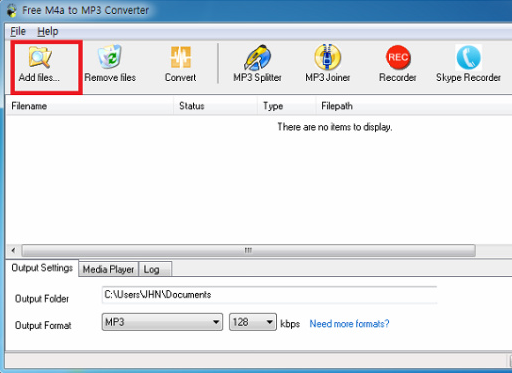Image resolution: width=512 pixels, height=373 pixels.
Task: Click the horizontal scrollbar thumb
Action: (249, 250)
